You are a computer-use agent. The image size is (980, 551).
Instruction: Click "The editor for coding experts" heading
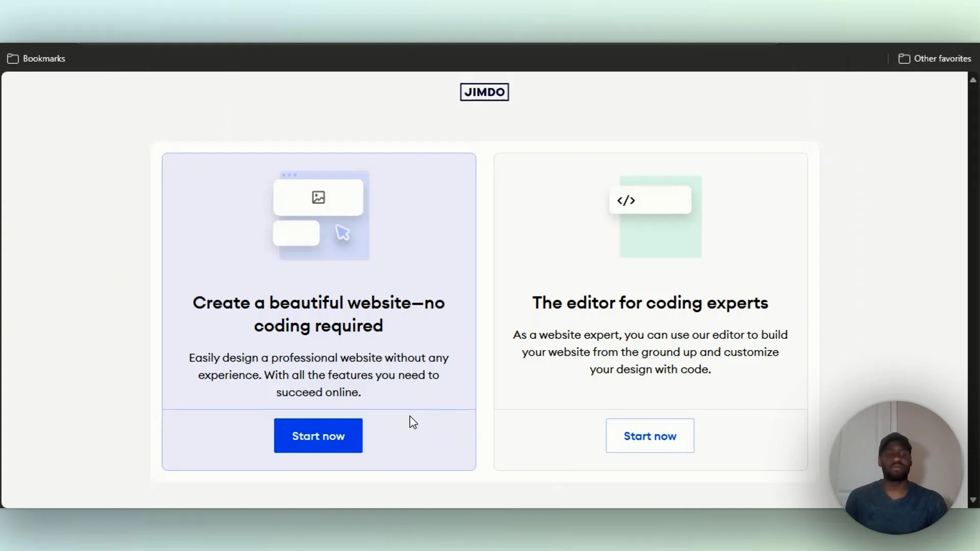(x=650, y=303)
